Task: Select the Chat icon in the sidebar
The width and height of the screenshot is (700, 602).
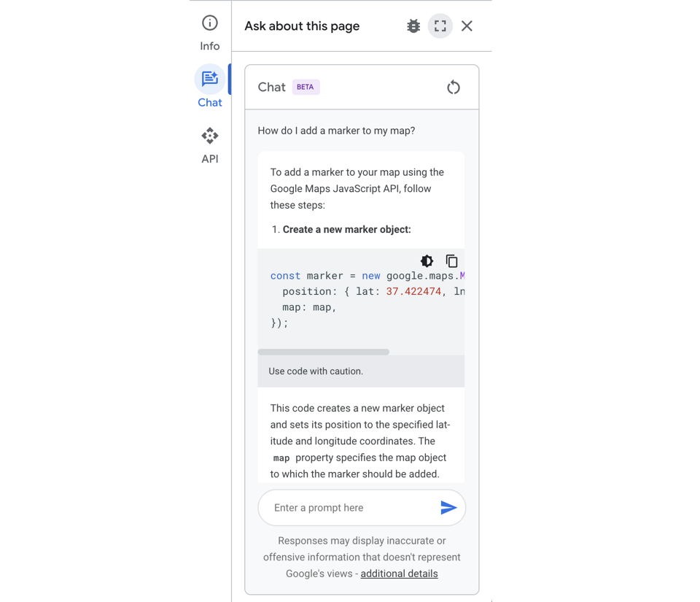Action: click(209, 79)
